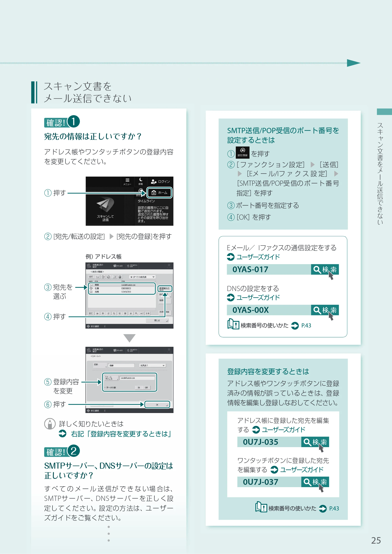Select the 高橋 1234567890 row
The height and width of the screenshot is (554, 392).
[122, 292]
